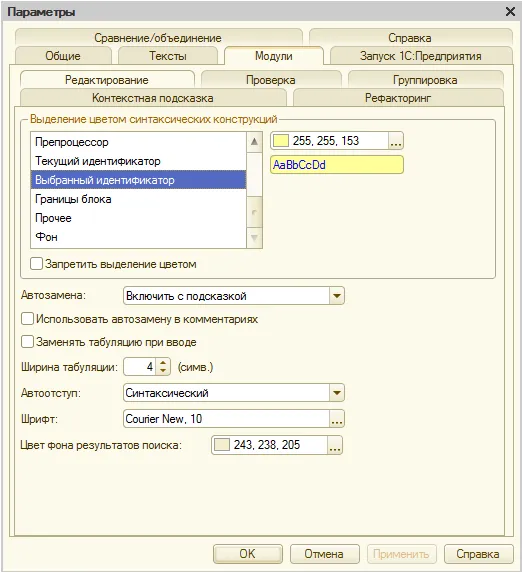Image resolution: width=522 pixels, height=572 pixels.
Task: Select the Редактирование sub-tab
Action: point(107,80)
